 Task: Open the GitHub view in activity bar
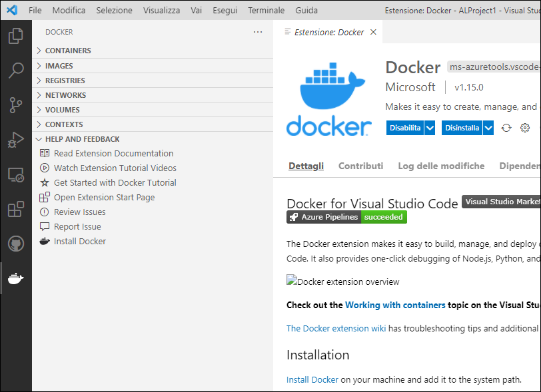pyautogui.click(x=16, y=244)
